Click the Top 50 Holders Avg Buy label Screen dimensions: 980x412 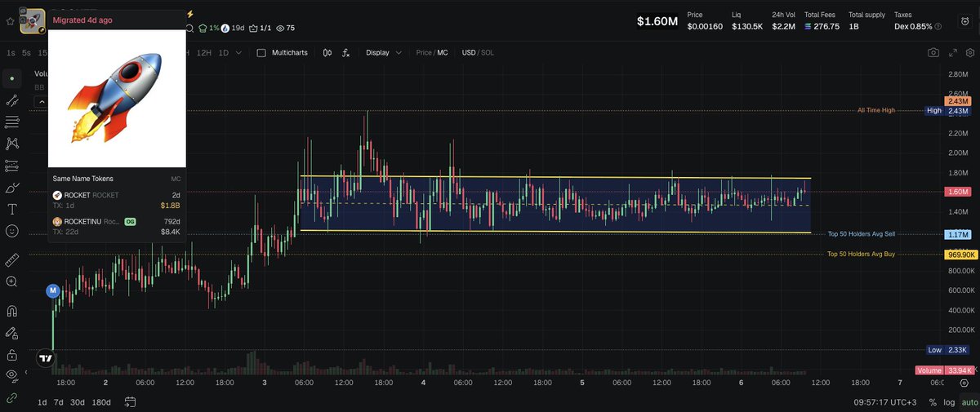(x=862, y=255)
